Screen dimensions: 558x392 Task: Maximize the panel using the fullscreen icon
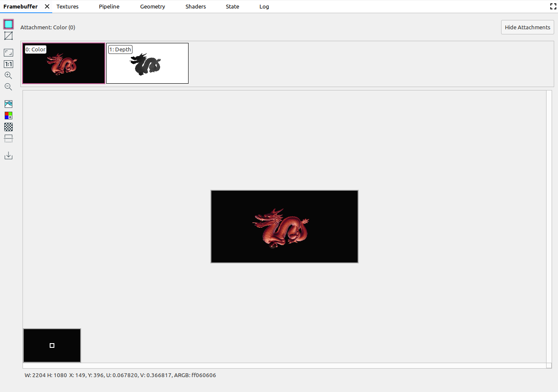tap(553, 6)
